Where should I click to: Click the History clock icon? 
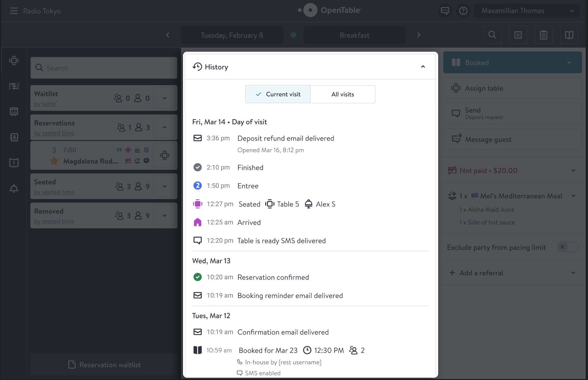coord(197,67)
